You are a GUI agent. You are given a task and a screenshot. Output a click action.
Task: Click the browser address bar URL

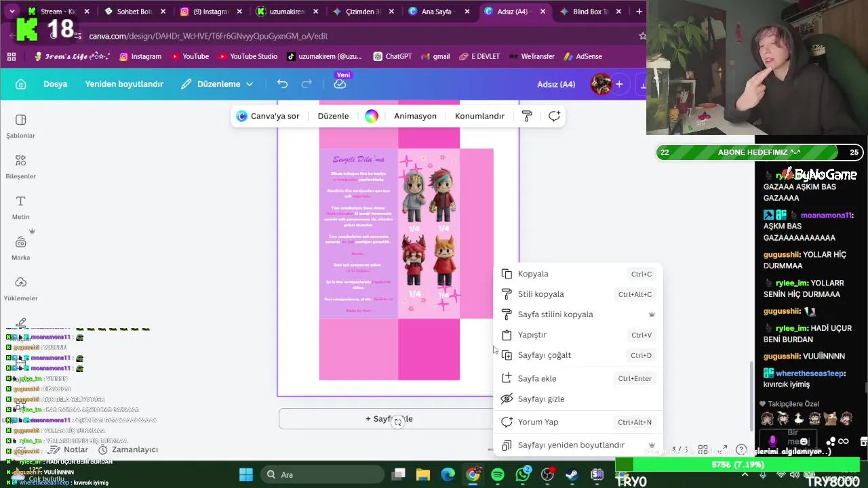click(208, 36)
